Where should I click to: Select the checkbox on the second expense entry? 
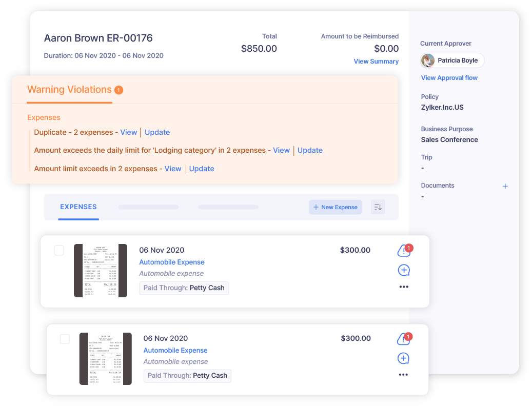pos(65,338)
